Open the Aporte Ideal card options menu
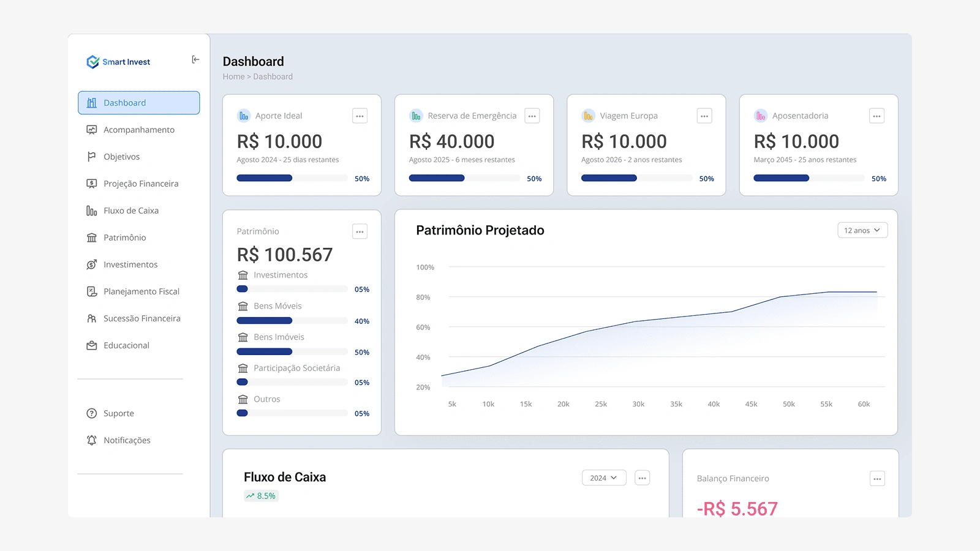This screenshot has width=980, height=551. coord(360,116)
